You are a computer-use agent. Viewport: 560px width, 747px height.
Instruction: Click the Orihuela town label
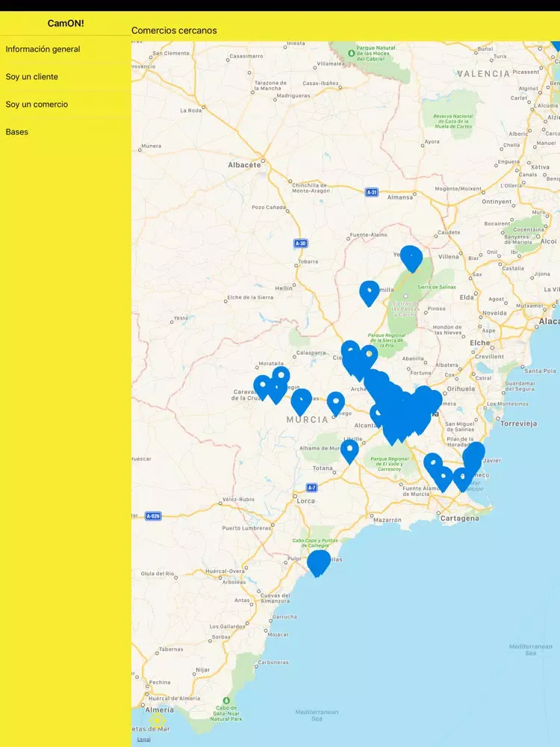pyautogui.click(x=461, y=388)
